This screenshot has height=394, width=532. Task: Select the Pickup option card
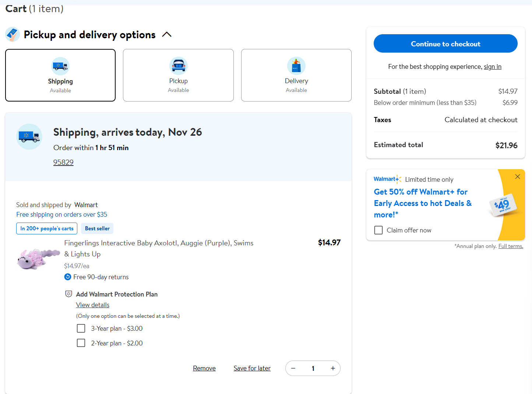click(179, 75)
